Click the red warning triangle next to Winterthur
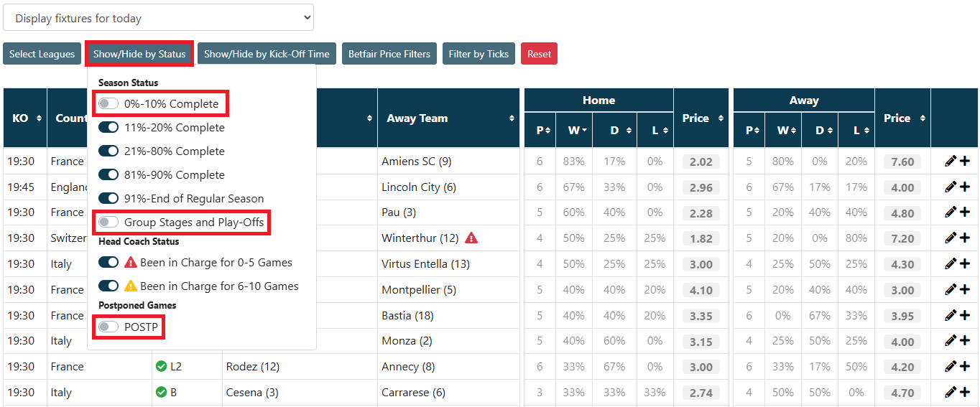This screenshot has width=980, height=407. (471, 238)
